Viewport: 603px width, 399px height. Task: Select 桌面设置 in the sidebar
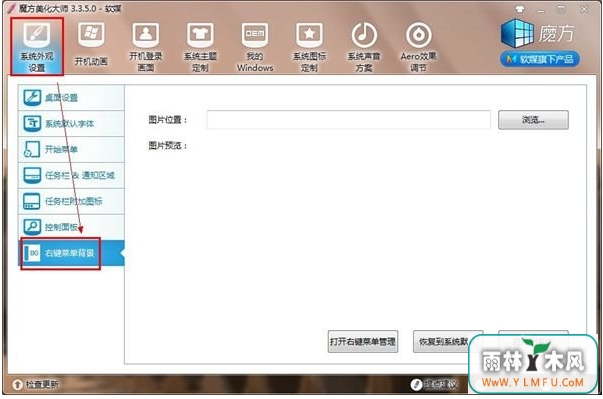click(x=71, y=98)
